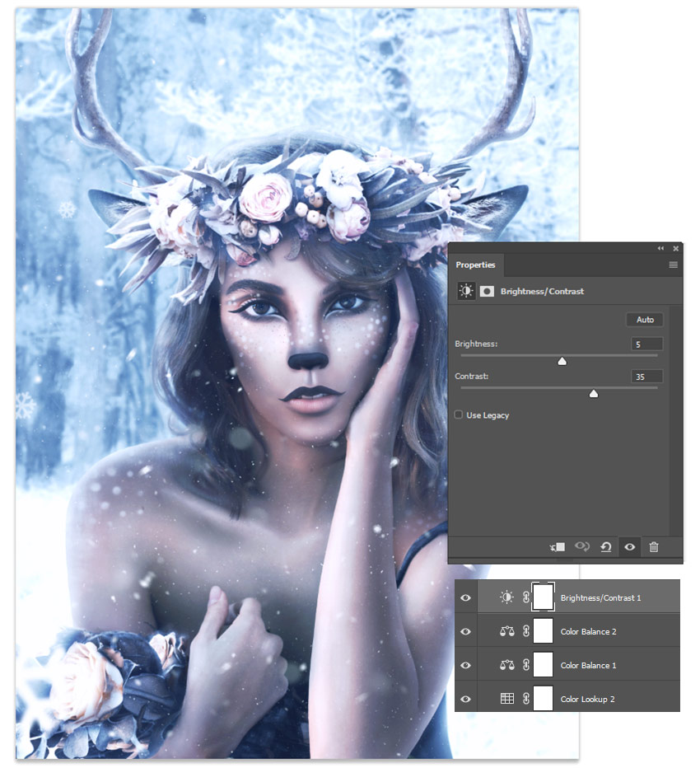This screenshot has width=700, height=768.
Task: Click the layer mask icon in Properties header
Action: (x=487, y=292)
